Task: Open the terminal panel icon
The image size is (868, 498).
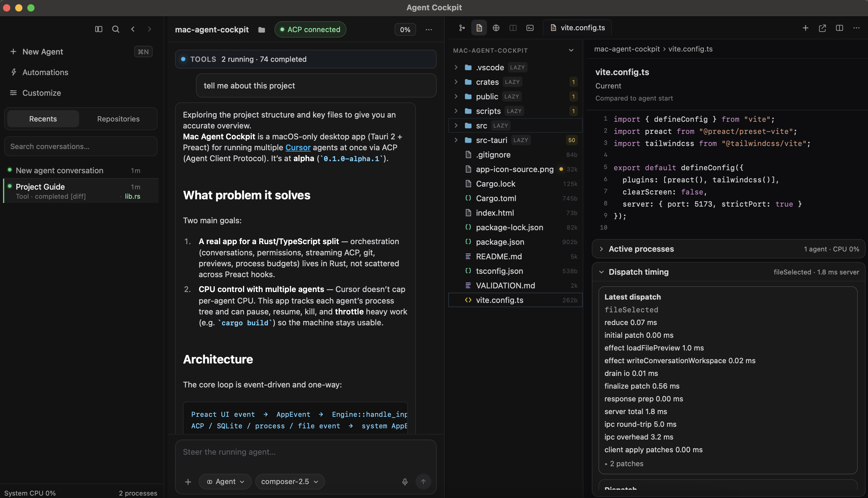Action: (x=530, y=28)
